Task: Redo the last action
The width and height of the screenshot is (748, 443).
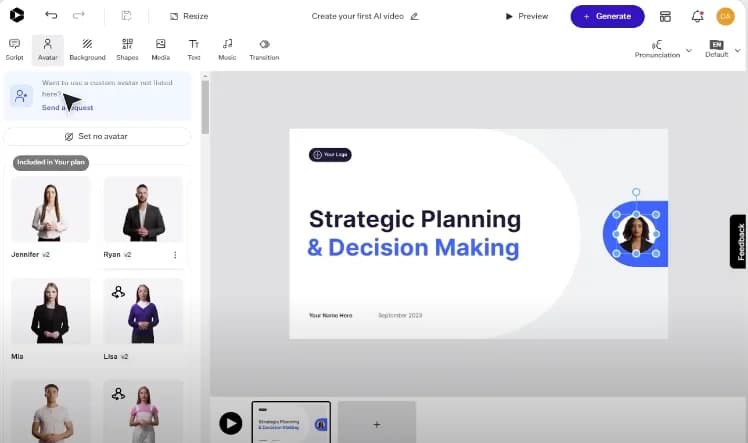Action: (79, 15)
